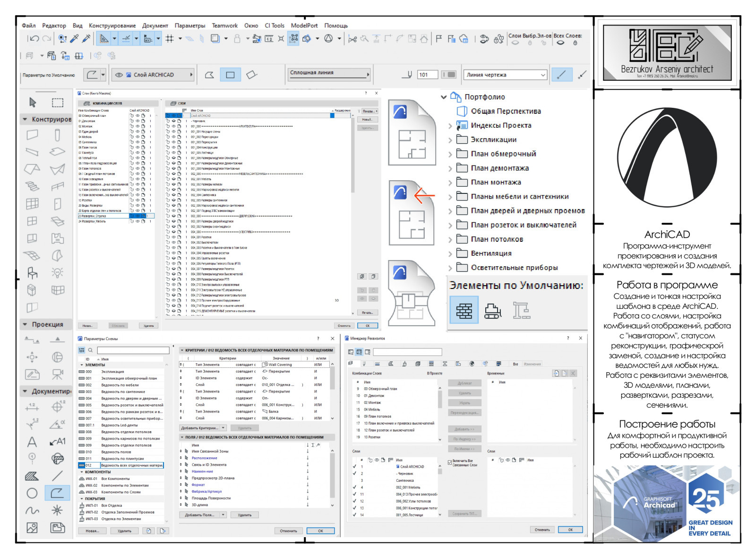Select the Label tool A1 icon
Viewport: 756px width, 558px height.
tap(58, 442)
